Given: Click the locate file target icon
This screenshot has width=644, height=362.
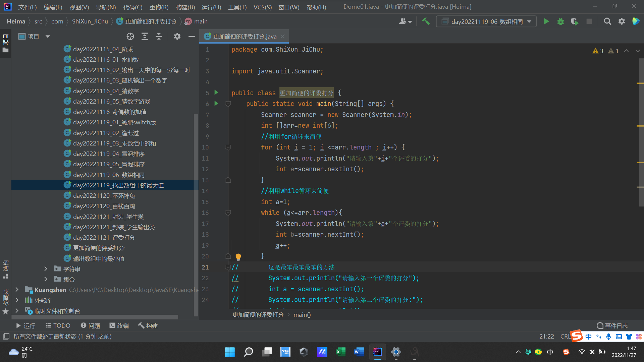Looking at the screenshot, I should pos(130,37).
